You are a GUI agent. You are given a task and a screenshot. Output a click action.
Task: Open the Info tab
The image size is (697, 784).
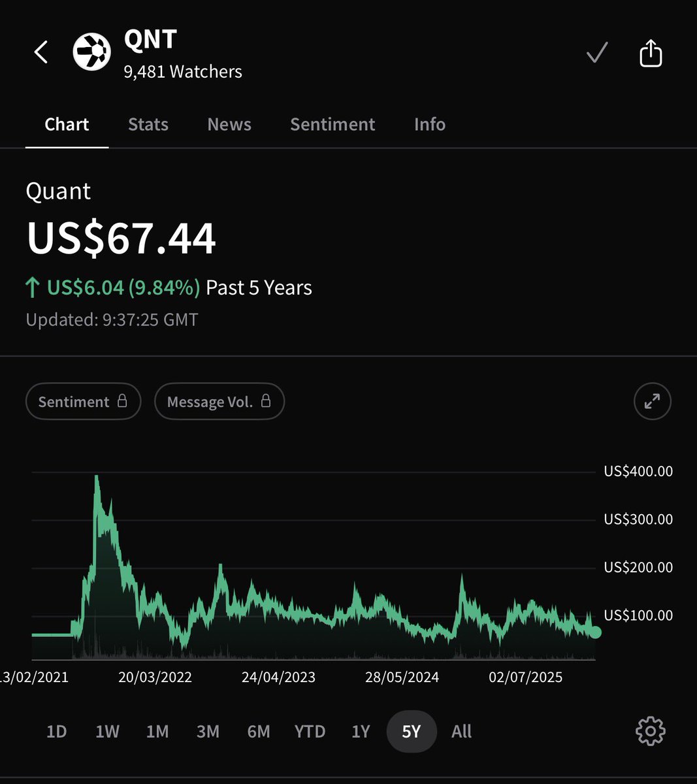pyautogui.click(x=430, y=124)
